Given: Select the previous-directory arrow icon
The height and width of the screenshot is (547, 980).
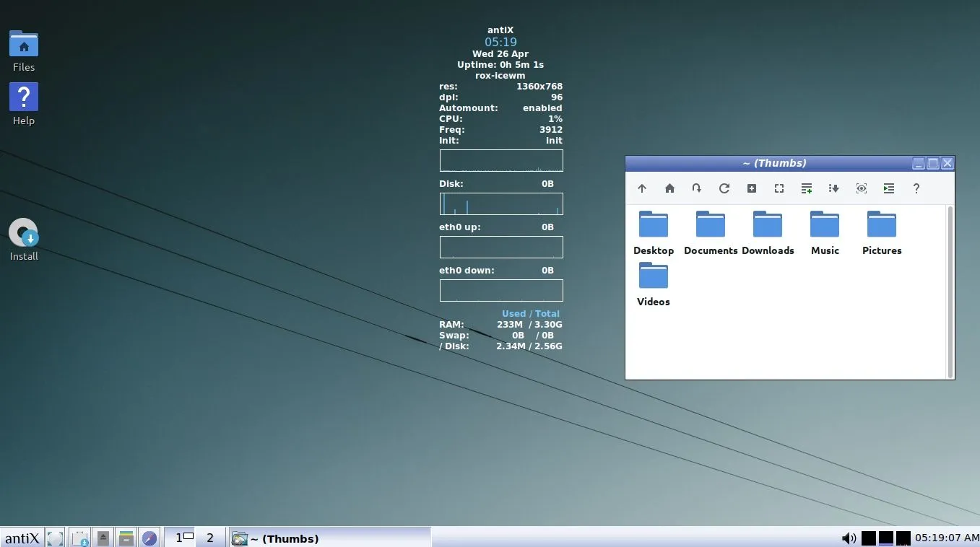Looking at the screenshot, I should coord(697,188).
